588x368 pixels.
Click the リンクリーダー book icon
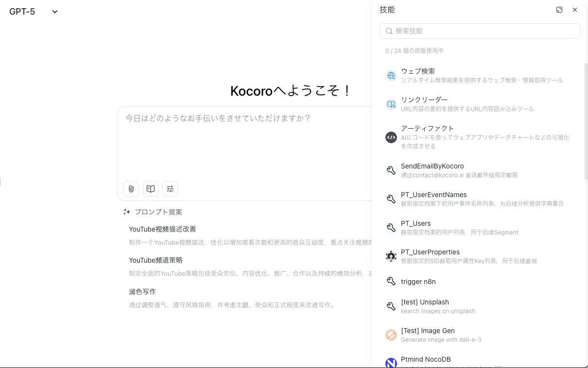click(x=391, y=104)
